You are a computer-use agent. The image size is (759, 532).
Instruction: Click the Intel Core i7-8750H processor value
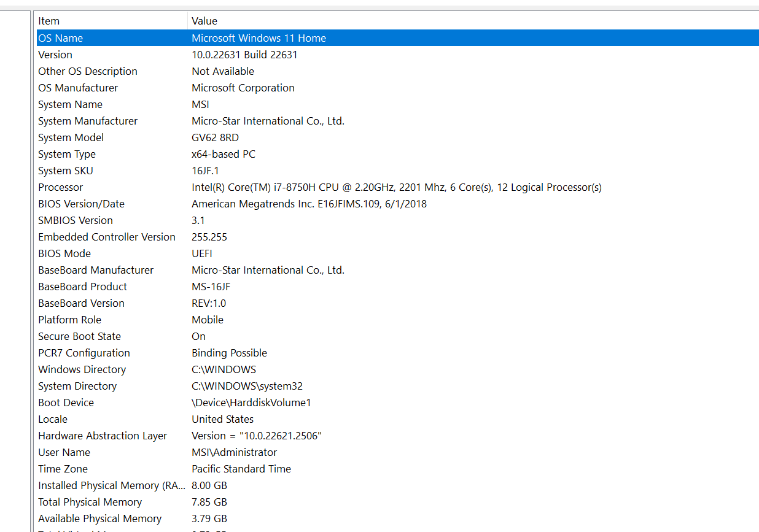pos(397,187)
